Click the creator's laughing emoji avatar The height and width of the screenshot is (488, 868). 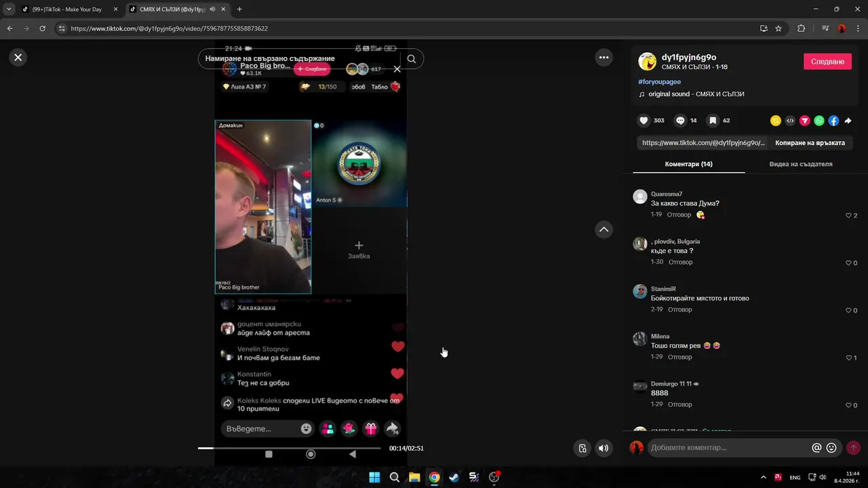[x=647, y=62]
